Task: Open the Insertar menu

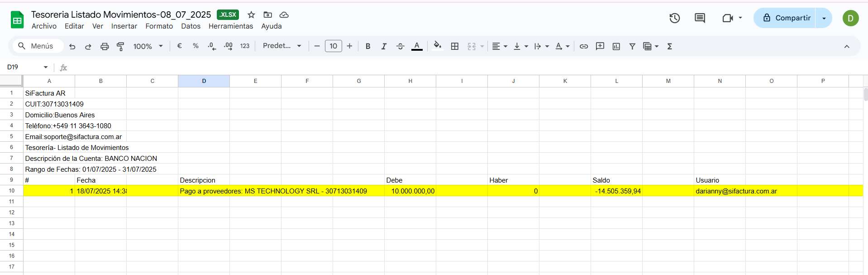Action: point(124,26)
